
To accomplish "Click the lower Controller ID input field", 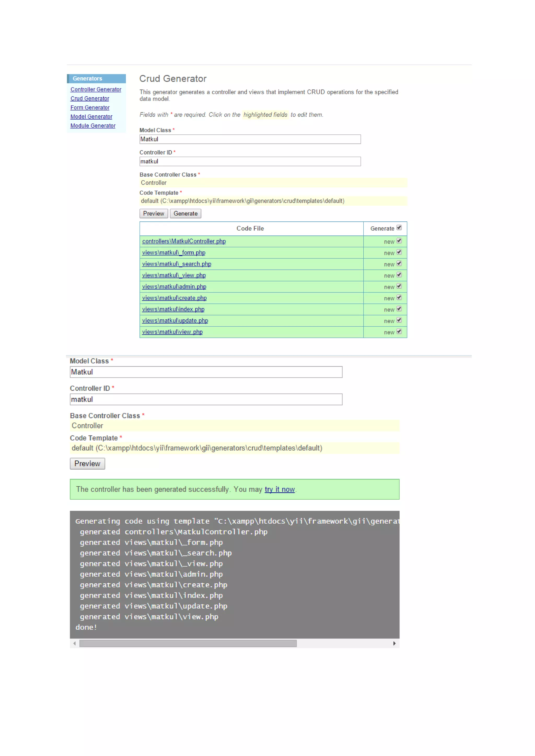I will click(x=206, y=399).
